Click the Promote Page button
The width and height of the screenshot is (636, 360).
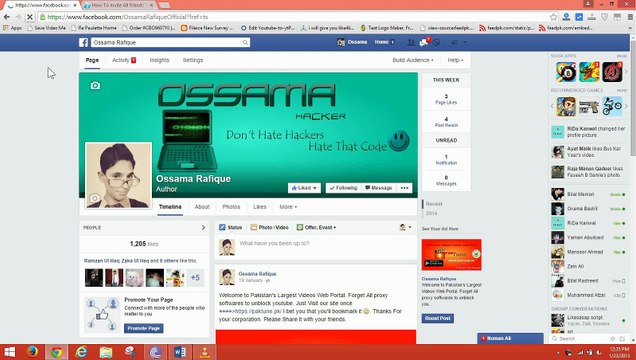pos(144,328)
